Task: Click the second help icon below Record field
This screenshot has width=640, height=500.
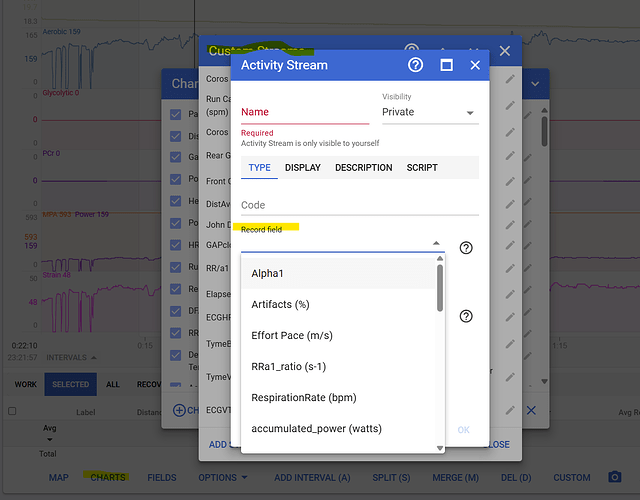Action: click(466, 316)
